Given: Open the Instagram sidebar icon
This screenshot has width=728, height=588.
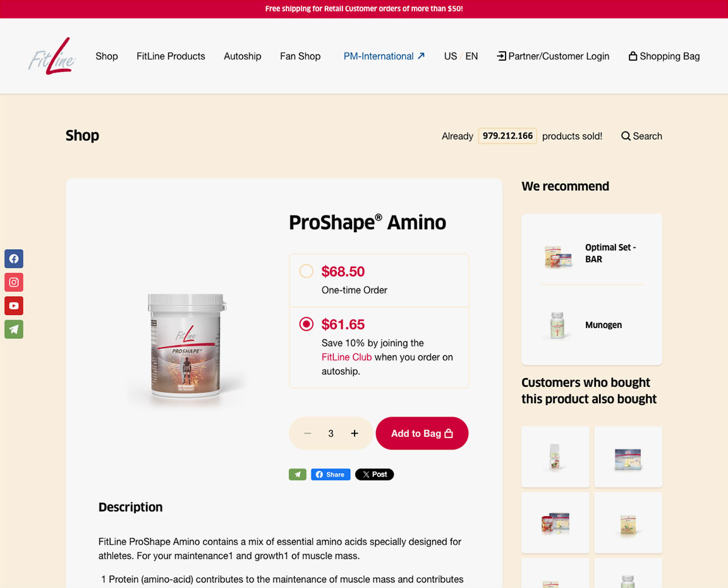Looking at the screenshot, I should 14,282.
